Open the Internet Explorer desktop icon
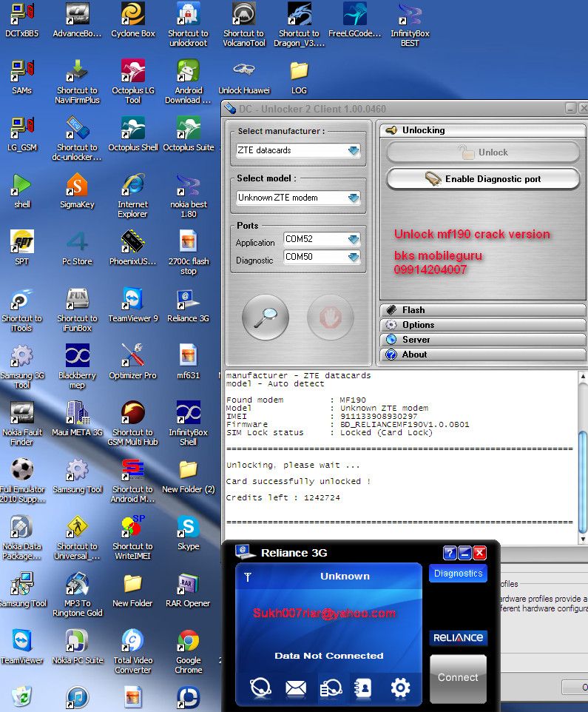The width and height of the screenshot is (588, 712). pos(133,195)
